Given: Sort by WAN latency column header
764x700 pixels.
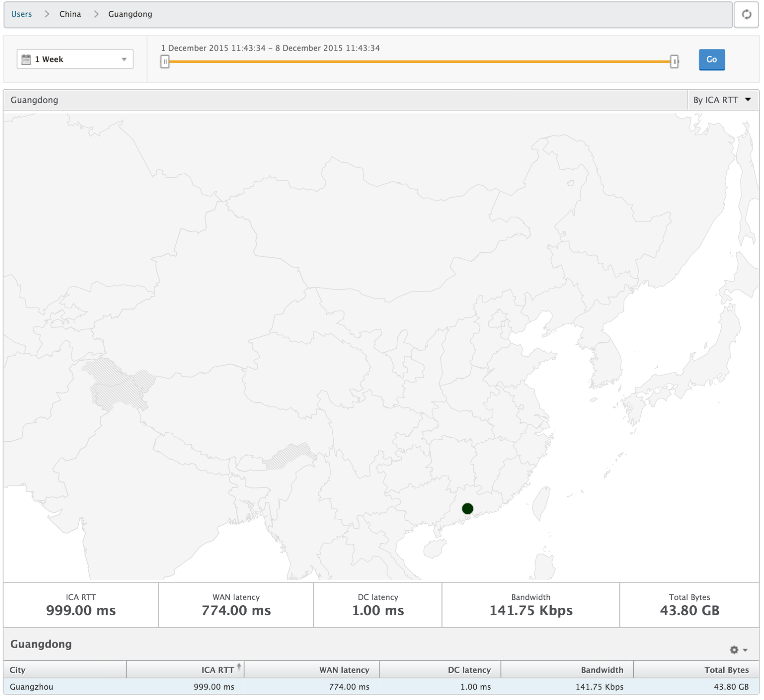Looking at the screenshot, I should pos(344,670).
